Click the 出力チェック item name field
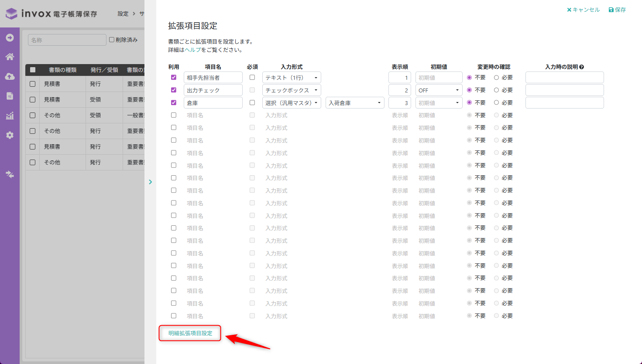642x364 pixels. tap(213, 90)
